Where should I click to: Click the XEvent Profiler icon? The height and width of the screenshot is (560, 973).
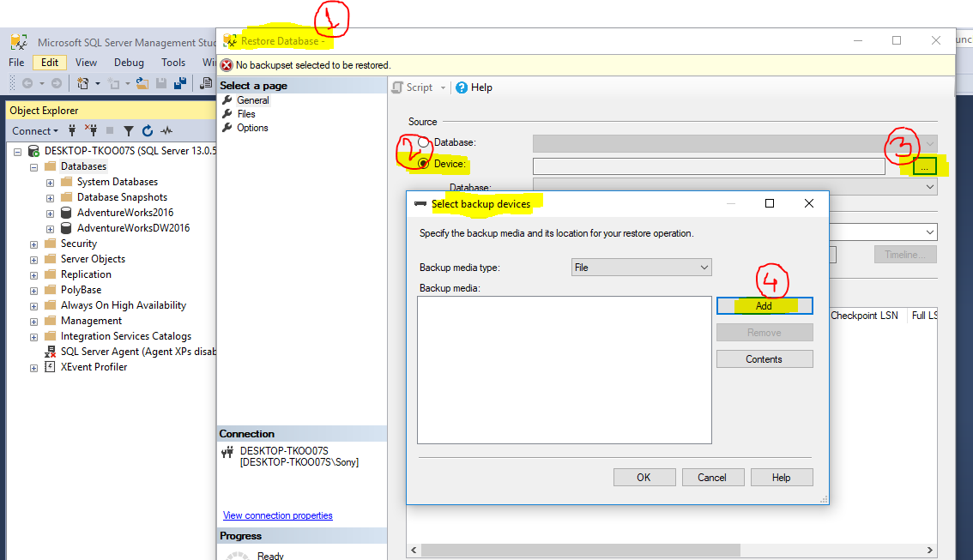(50, 367)
